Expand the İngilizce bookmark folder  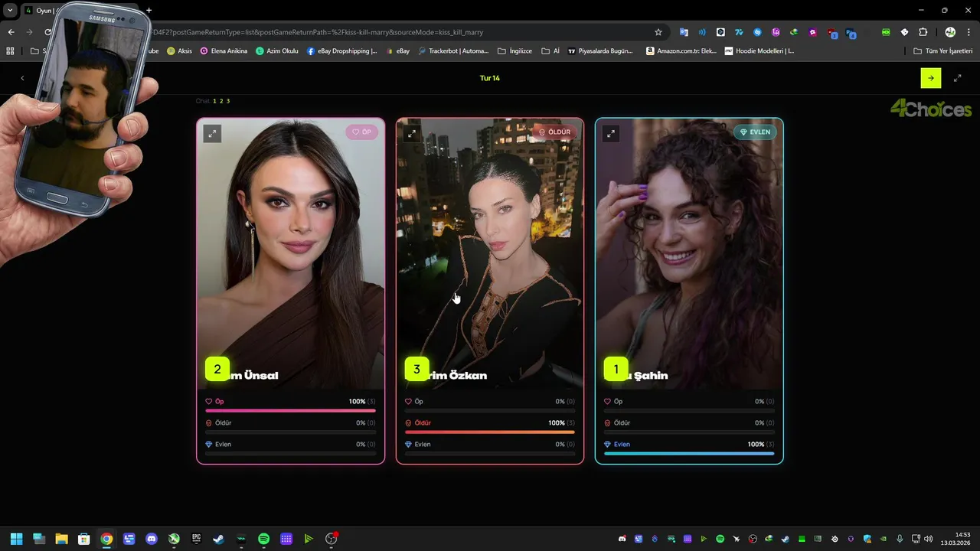[514, 51]
